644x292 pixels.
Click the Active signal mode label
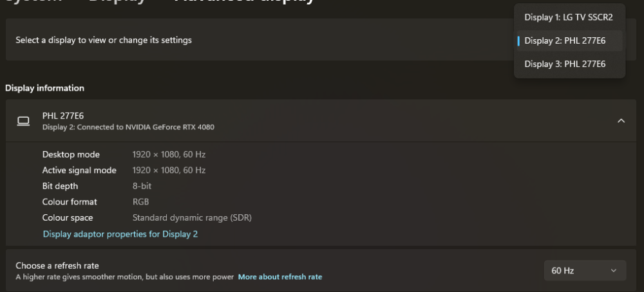79,170
